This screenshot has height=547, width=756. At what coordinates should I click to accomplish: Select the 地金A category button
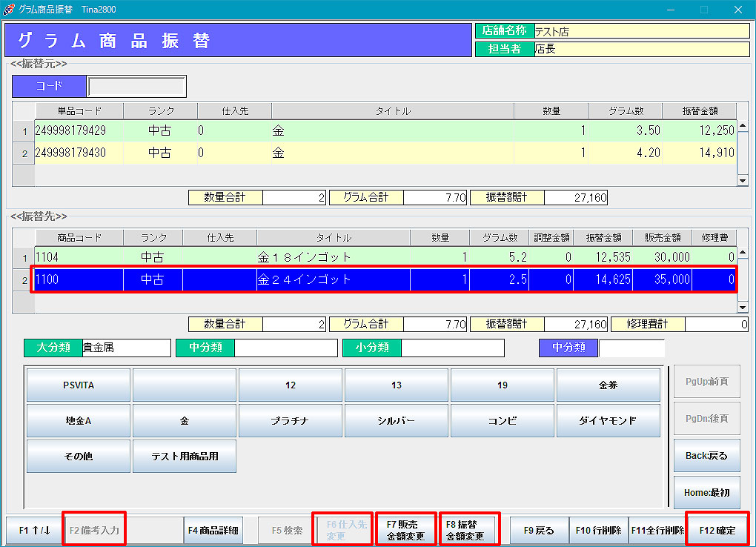(78, 420)
